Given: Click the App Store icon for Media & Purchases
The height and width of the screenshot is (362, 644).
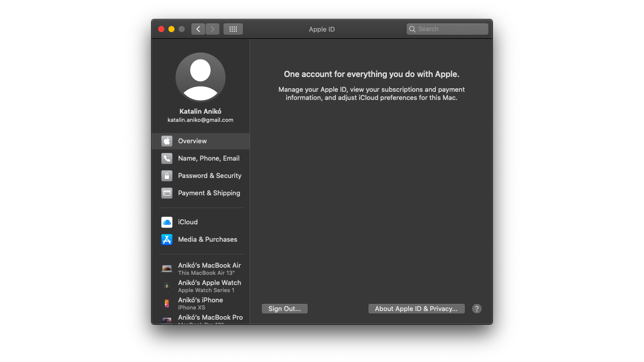Looking at the screenshot, I should (x=167, y=240).
